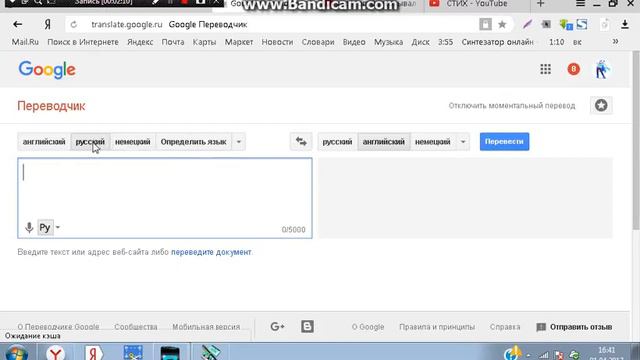Click the Google logo
The width and height of the screenshot is (640, 360).
click(47, 70)
